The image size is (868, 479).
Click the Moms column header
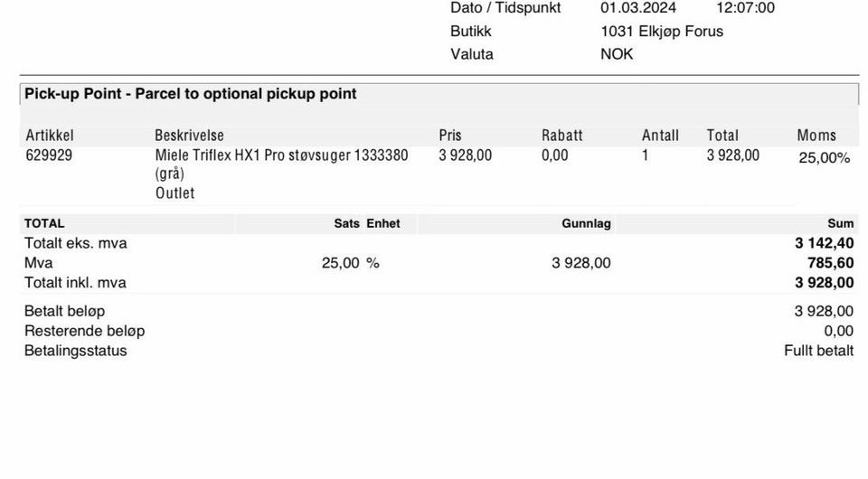coord(816,136)
